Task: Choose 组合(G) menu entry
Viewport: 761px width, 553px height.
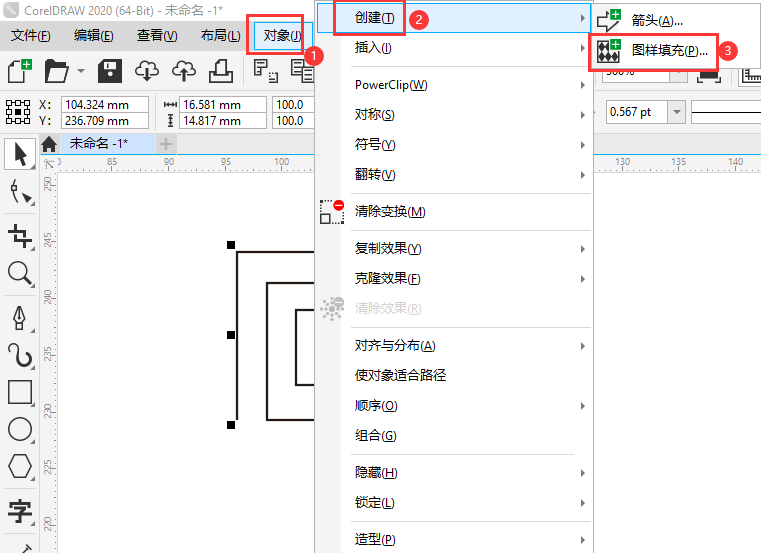Action: pyautogui.click(x=454, y=436)
